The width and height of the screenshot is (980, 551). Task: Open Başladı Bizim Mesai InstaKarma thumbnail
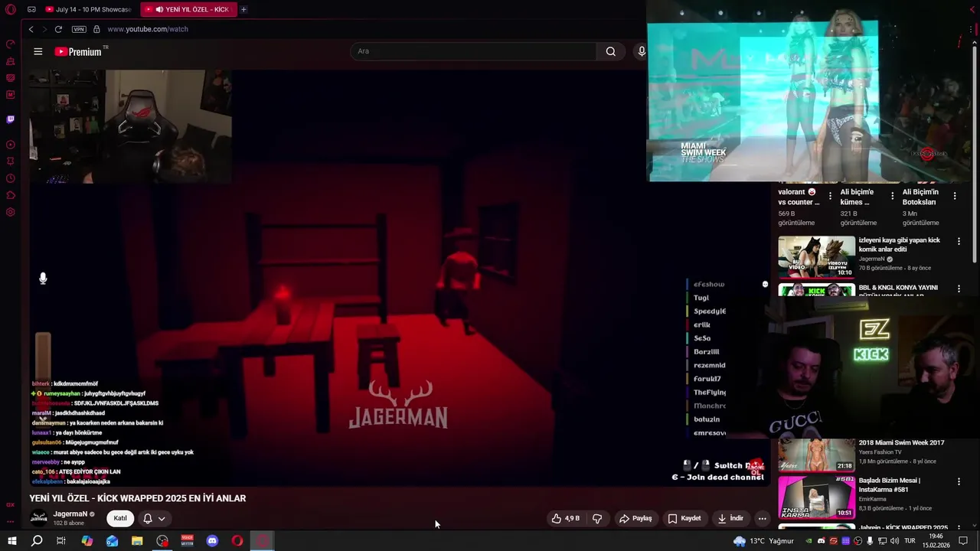coord(817,497)
